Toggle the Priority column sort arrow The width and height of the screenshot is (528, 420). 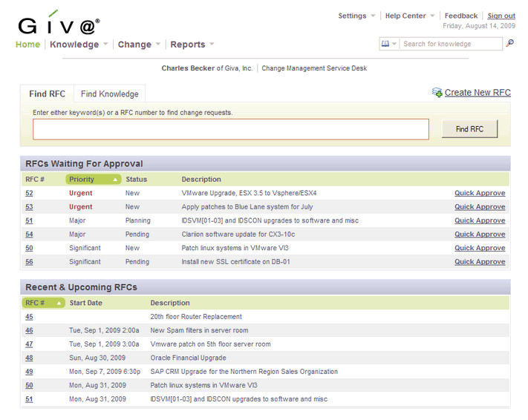pyautogui.click(x=115, y=180)
